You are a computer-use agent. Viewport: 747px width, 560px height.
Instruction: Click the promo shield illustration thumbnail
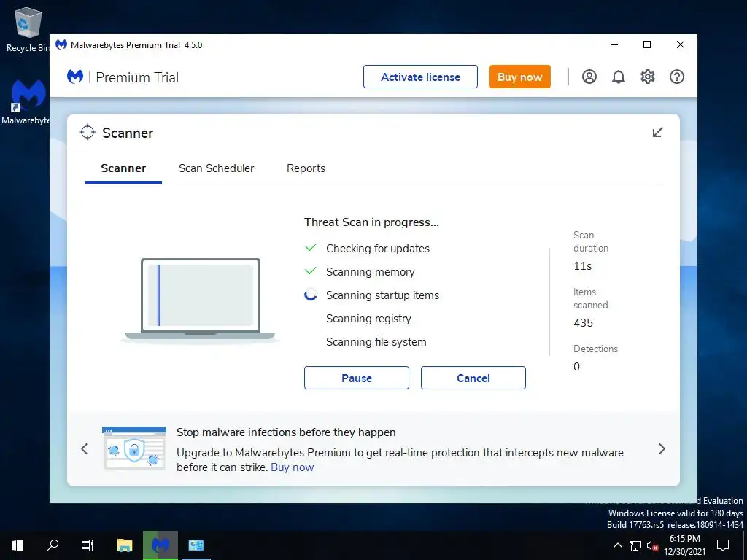click(x=134, y=448)
